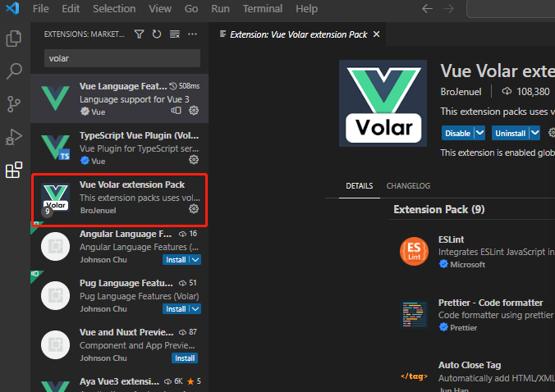This screenshot has height=392, width=555.
Task: Open the Explorer view in activity bar
Action: [14, 39]
